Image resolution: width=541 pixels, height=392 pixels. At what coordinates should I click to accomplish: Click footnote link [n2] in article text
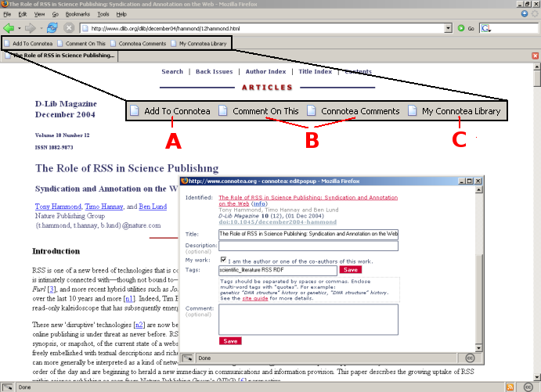(139, 325)
